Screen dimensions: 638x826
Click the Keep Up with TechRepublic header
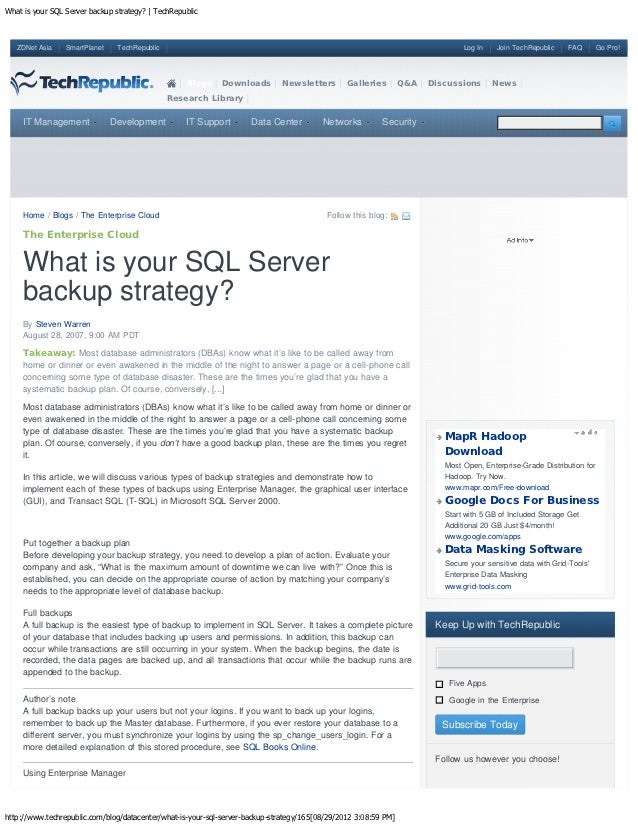click(520, 625)
